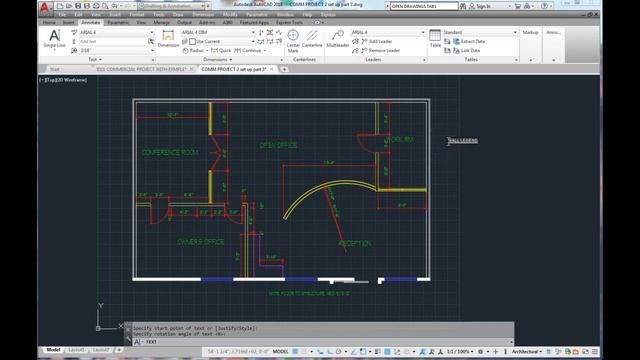
Task: Click the Save quick-access icon
Action: pyautogui.click(x=78, y=6)
